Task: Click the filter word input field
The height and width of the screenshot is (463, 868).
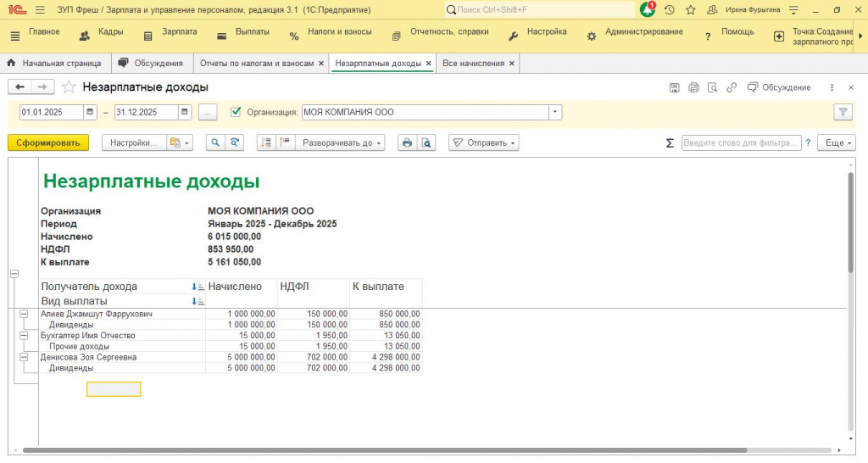Action: tap(742, 143)
